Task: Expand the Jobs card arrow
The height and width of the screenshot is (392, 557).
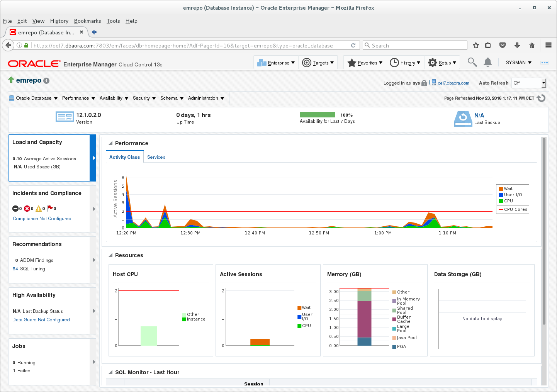Action: click(x=94, y=362)
